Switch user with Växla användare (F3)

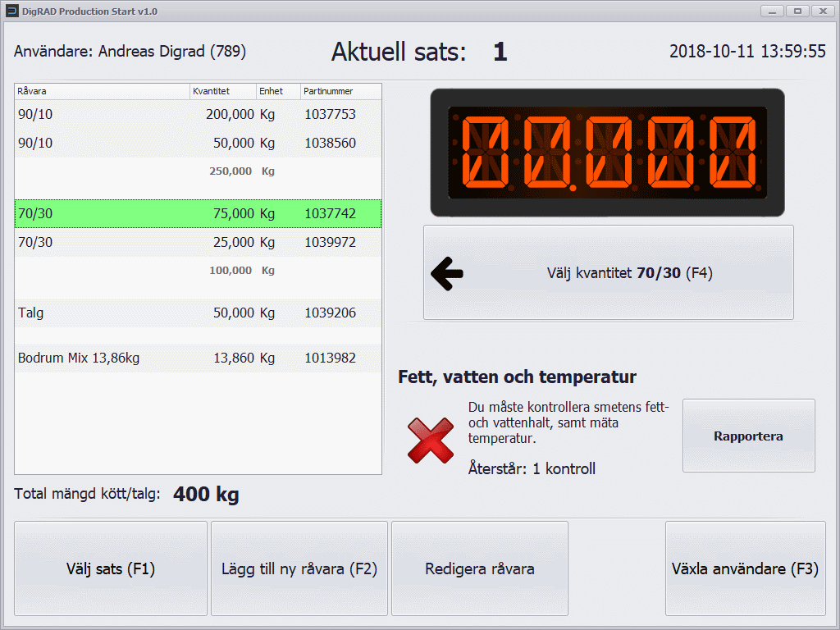745,568
